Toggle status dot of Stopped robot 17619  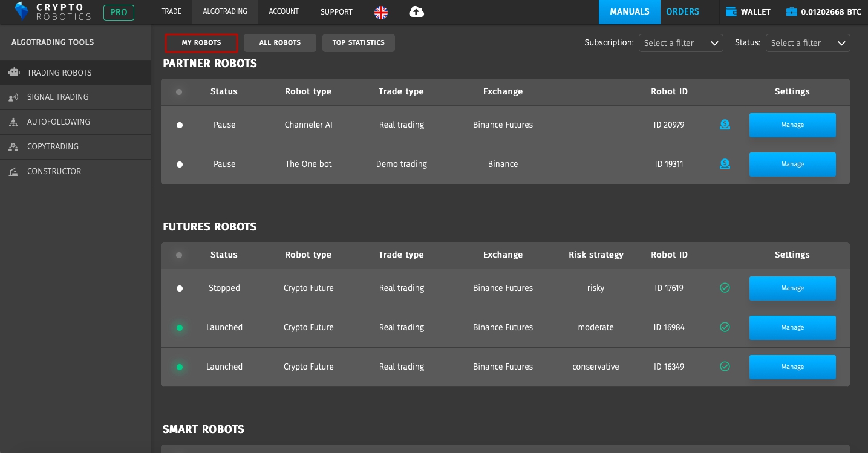[180, 288]
